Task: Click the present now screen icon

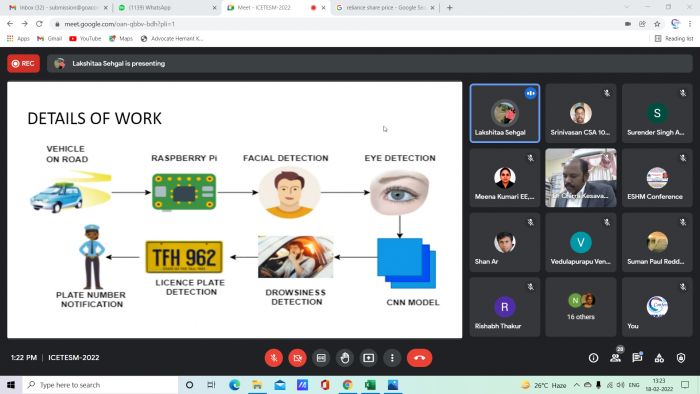Action: (x=368, y=358)
